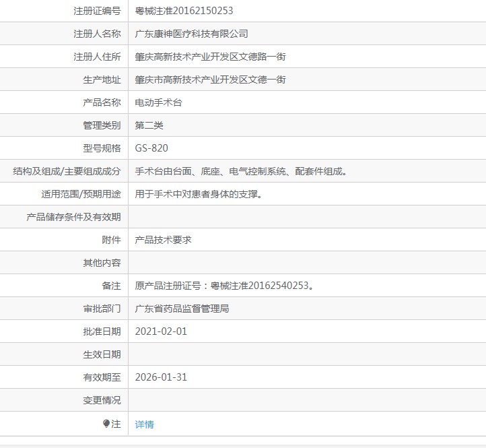
Task: Click the 型号规格 label
Action: coord(102,148)
